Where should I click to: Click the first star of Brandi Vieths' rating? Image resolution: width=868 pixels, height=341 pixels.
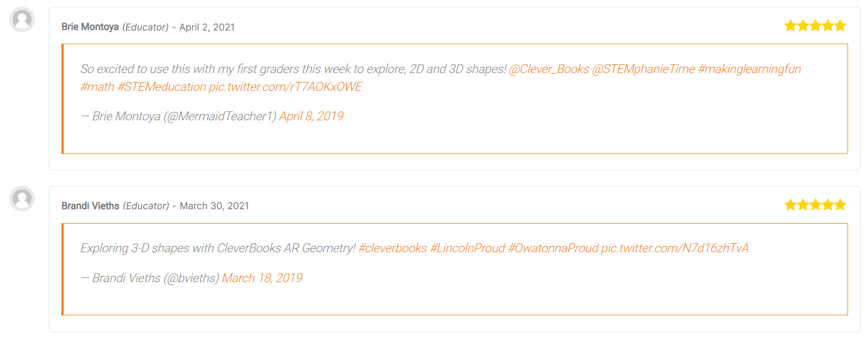[790, 204]
